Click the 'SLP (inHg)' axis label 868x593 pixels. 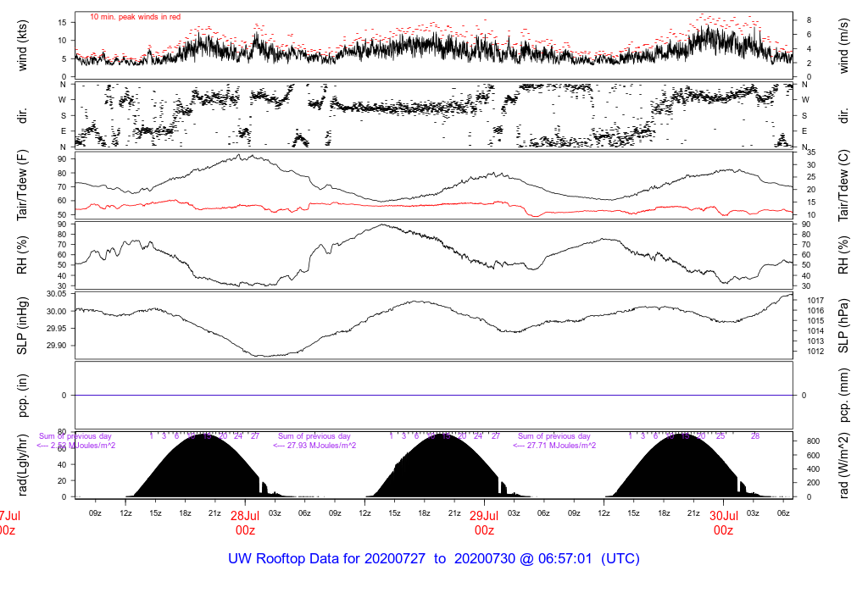24,324
